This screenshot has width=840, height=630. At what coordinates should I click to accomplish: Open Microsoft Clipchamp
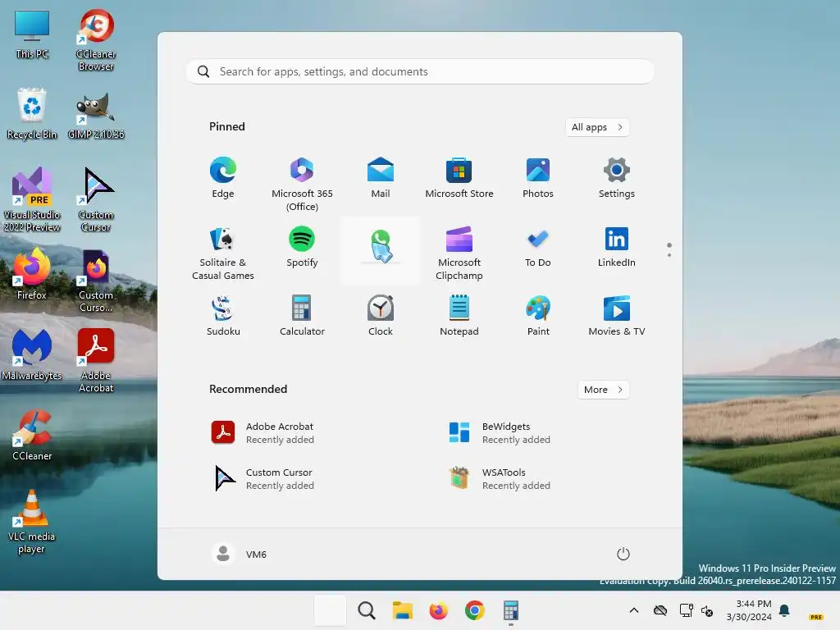(x=459, y=253)
